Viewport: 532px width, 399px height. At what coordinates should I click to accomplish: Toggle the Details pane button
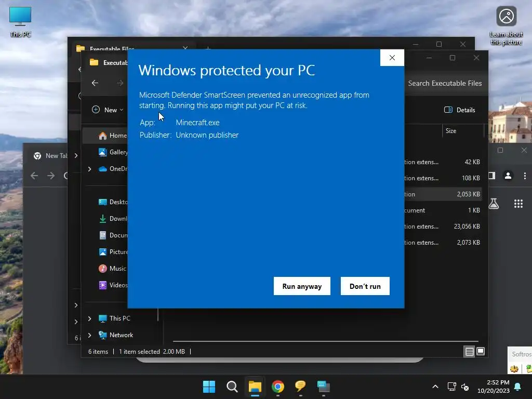460,110
